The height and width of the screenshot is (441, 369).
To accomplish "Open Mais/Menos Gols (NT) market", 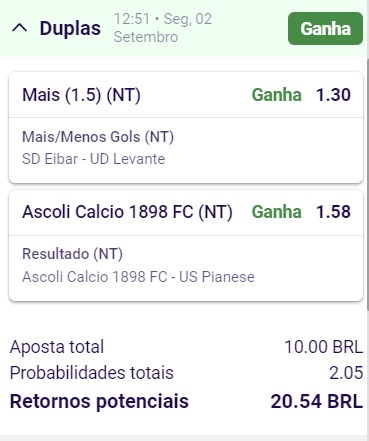I will [98, 137].
